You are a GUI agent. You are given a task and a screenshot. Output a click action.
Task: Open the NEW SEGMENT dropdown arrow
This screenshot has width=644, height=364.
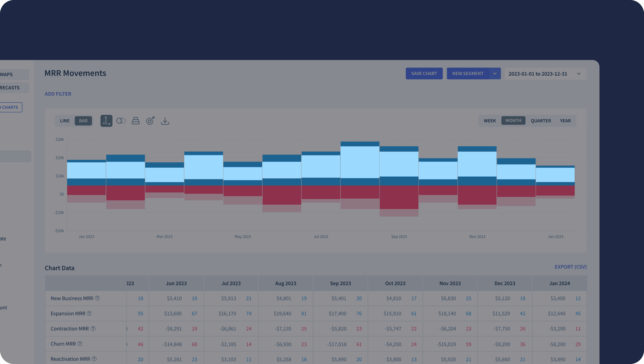(495, 74)
